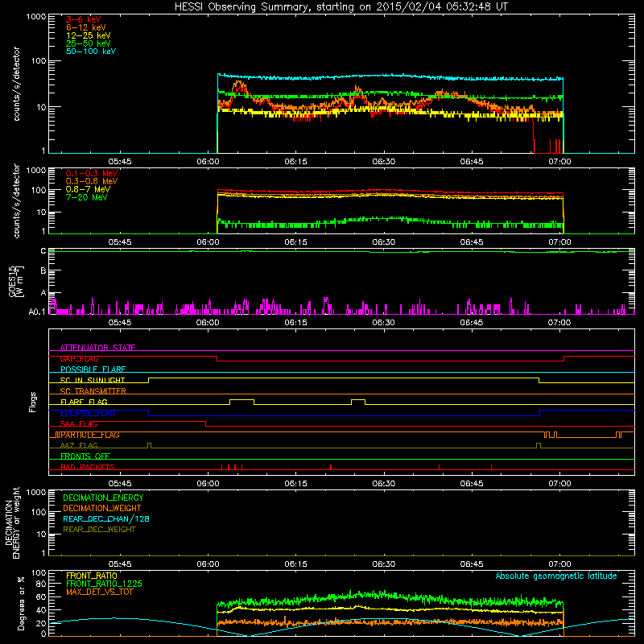Select the SAA_FLAG label

(x=79, y=423)
